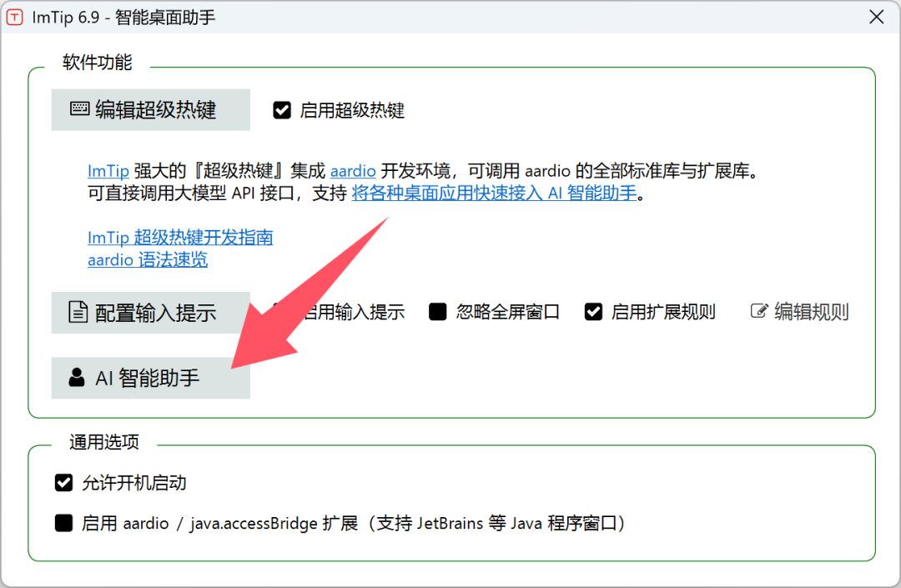Click 编辑规则 with the pencil icon

[800, 312]
